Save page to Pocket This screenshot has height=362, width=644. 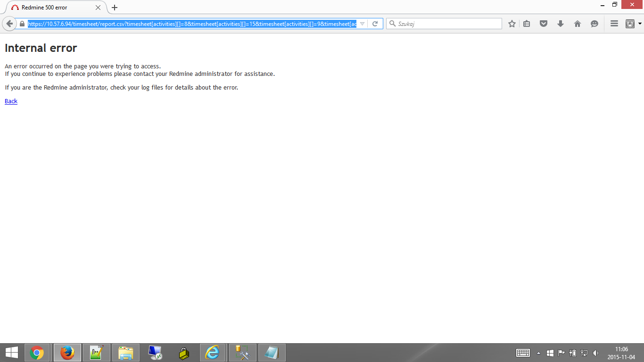coord(544,24)
